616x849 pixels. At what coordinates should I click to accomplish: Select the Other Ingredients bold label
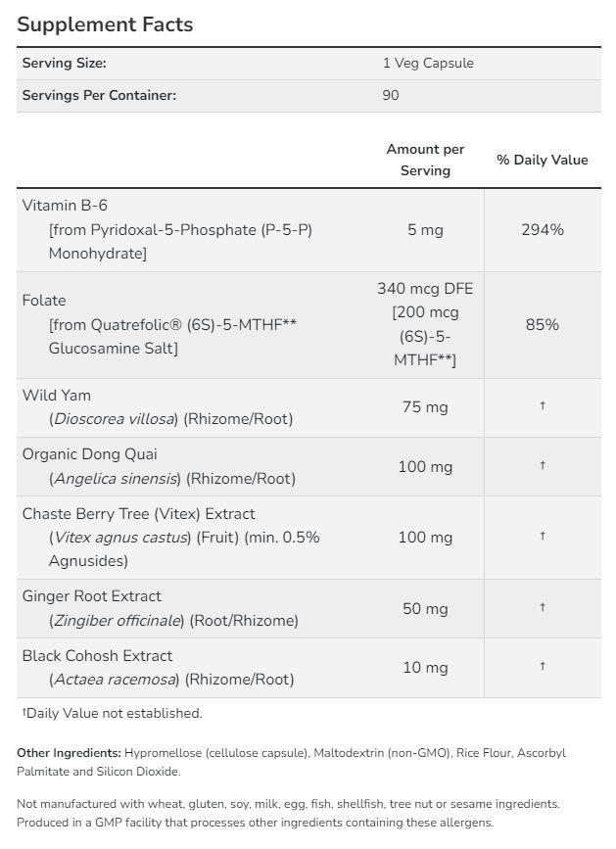tap(69, 753)
